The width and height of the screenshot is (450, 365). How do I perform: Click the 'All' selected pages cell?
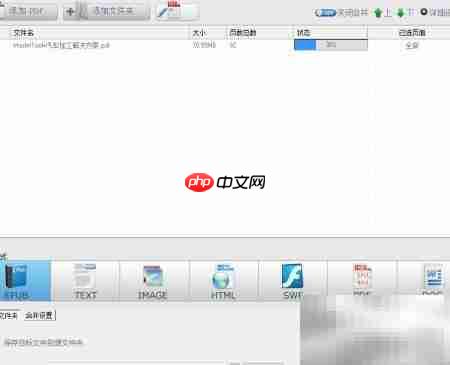[x=412, y=45]
